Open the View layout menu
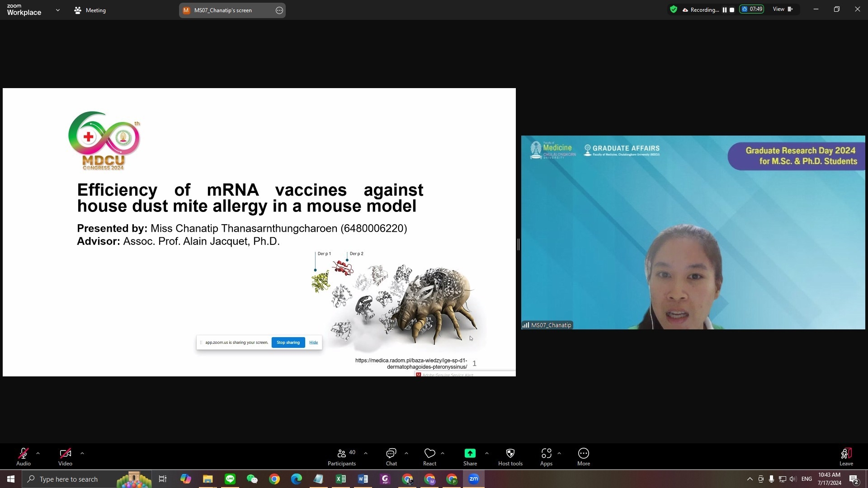This screenshot has width=868, height=488. [x=783, y=9]
